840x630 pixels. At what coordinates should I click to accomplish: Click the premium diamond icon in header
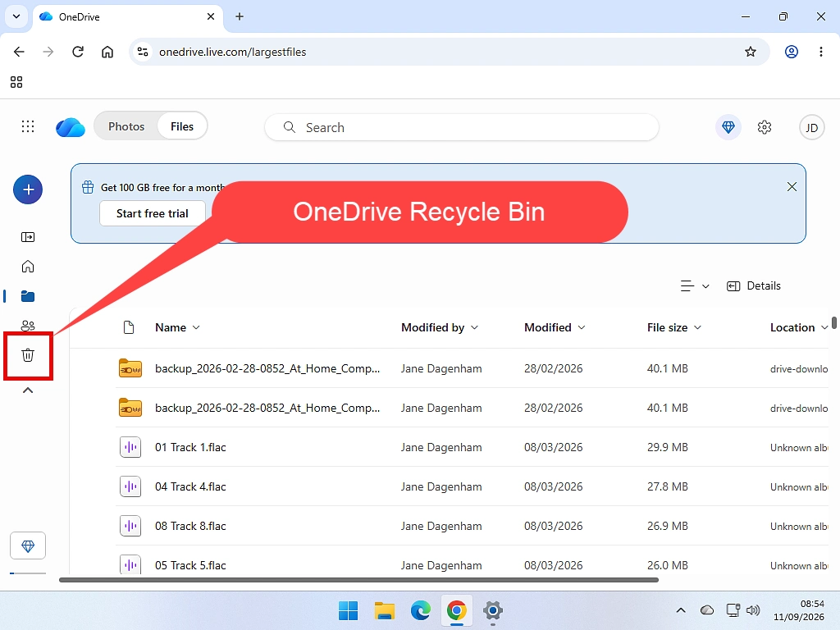(728, 127)
